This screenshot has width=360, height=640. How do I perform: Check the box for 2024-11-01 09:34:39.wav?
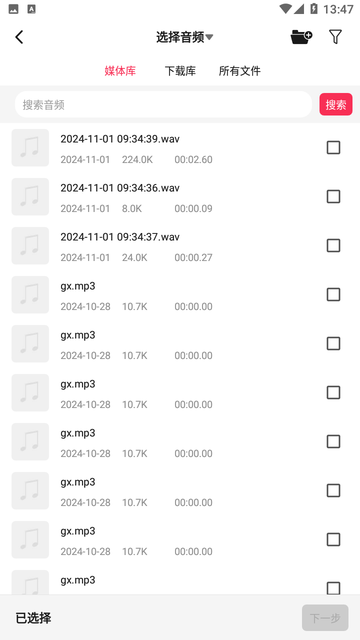(333, 147)
